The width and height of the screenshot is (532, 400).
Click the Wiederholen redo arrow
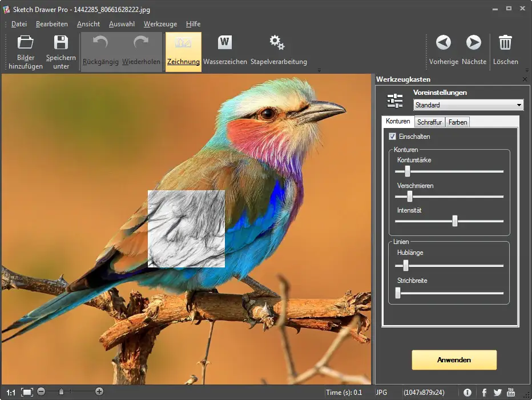(x=141, y=42)
